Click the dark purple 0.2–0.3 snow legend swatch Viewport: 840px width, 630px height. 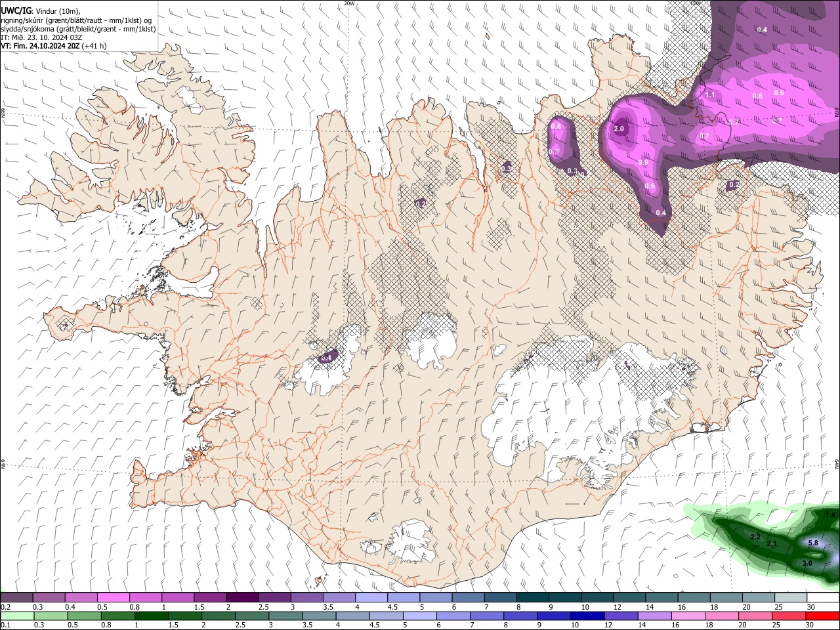(x=16, y=598)
